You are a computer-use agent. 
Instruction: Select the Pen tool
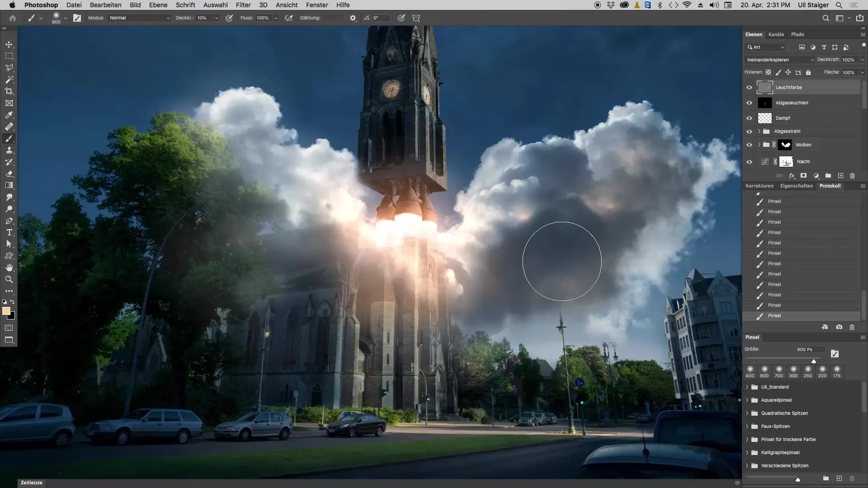click(9, 221)
